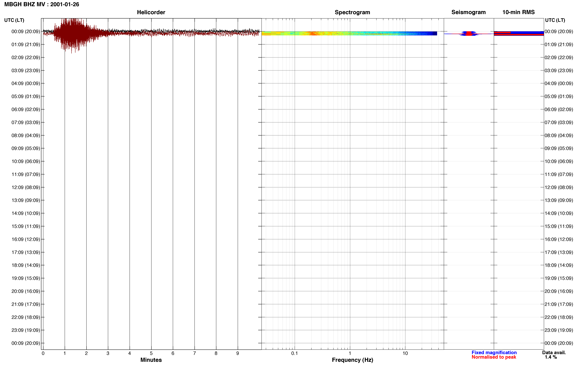588x368 pixels.
Task: Click left-axis time label '04:09 (00:09)'
Action: pos(26,83)
